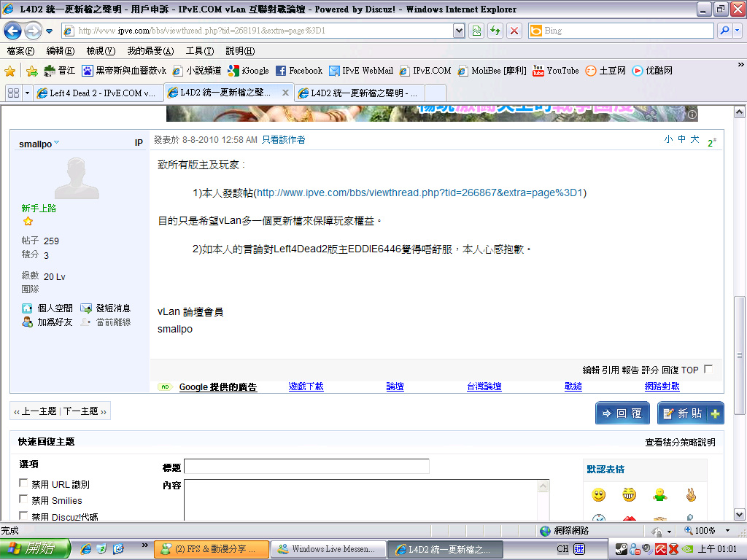Click the browser Back arrow button
This screenshot has height=560, width=747.
click(13, 31)
